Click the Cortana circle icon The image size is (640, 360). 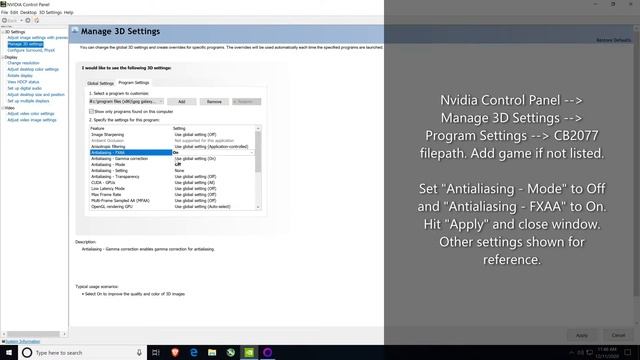point(27,352)
